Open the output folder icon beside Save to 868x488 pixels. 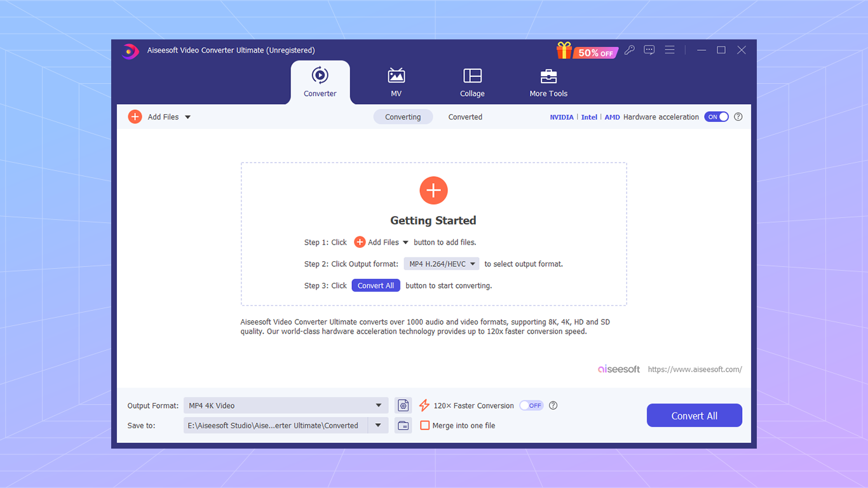(403, 425)
